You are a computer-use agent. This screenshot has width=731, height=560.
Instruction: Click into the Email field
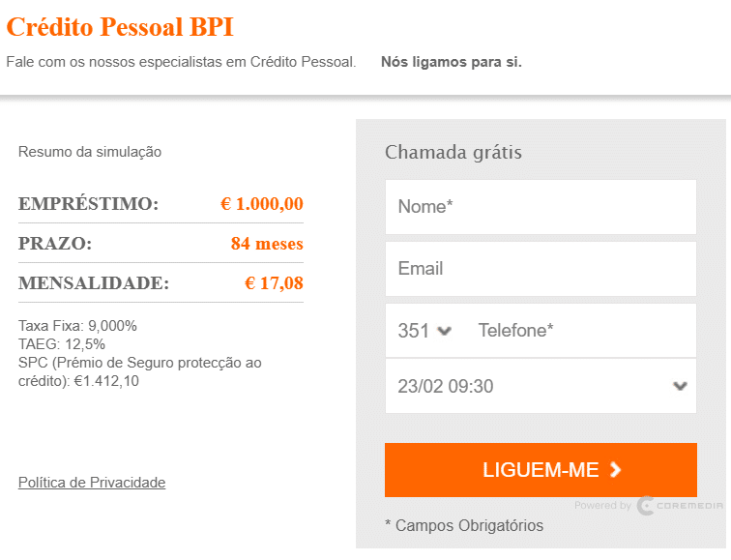(541, 269)
